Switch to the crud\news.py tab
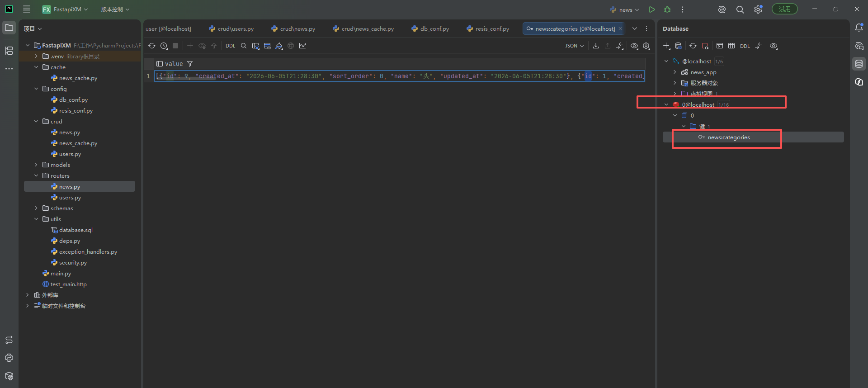Viewport: 868px width, 388px height. click(x=293, y=28)
